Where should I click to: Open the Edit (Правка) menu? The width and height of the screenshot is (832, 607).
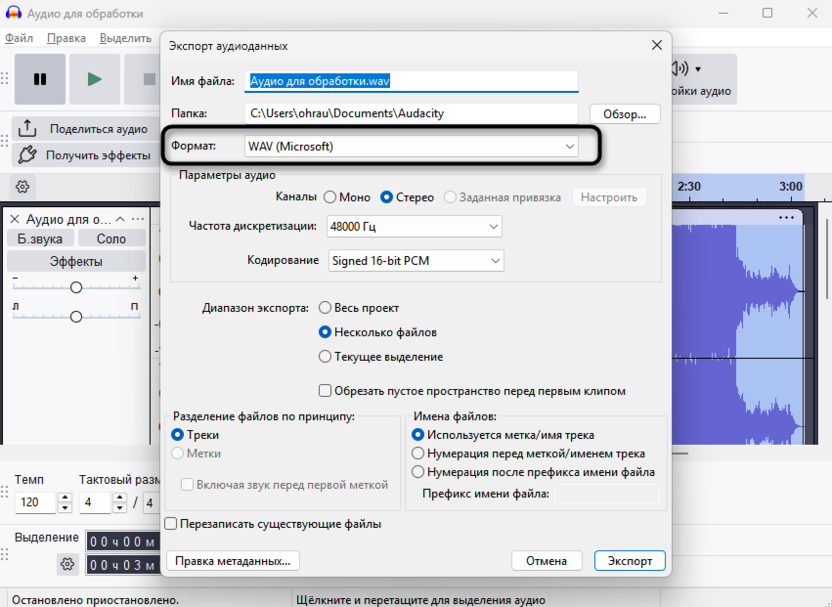pyautogui.click(x=66, y=38)
